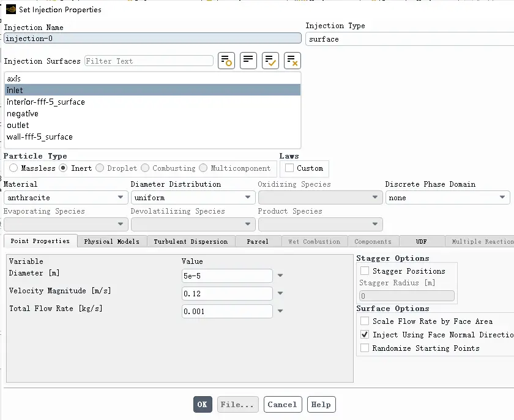Click the Injection Name input field
This screenshot has height=420, width=514.
152,38
